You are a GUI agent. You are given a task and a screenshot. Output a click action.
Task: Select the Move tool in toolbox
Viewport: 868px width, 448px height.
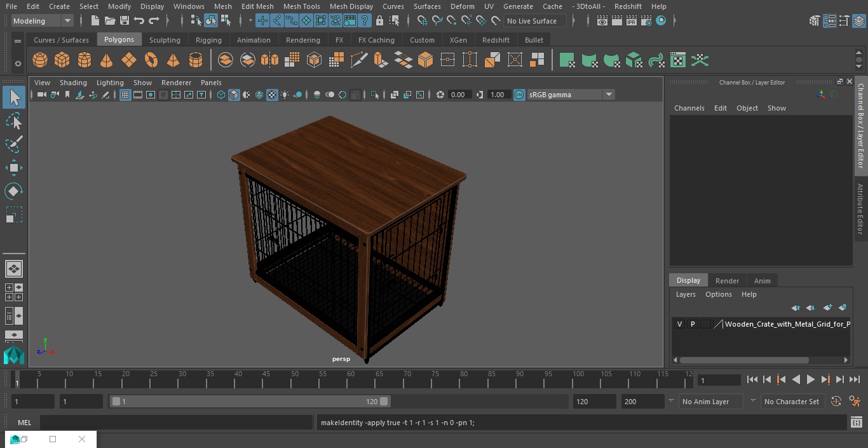click(14, 168)
